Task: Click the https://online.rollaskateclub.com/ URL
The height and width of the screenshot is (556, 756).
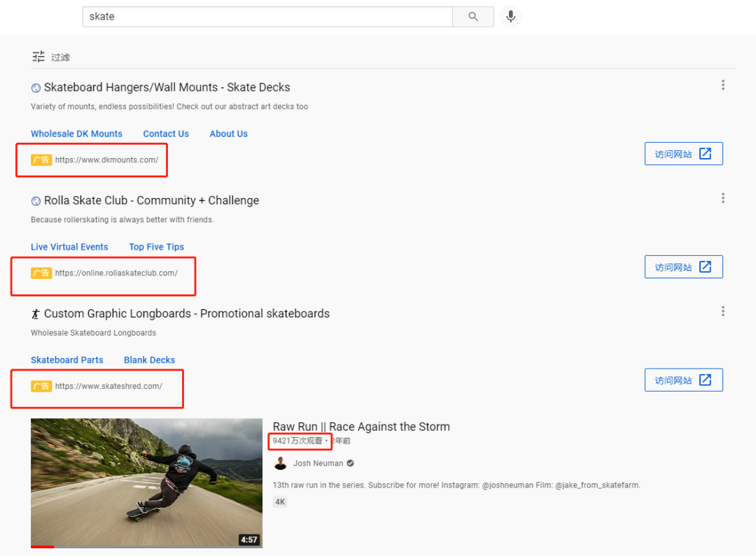Action: (x=116, y=273)
